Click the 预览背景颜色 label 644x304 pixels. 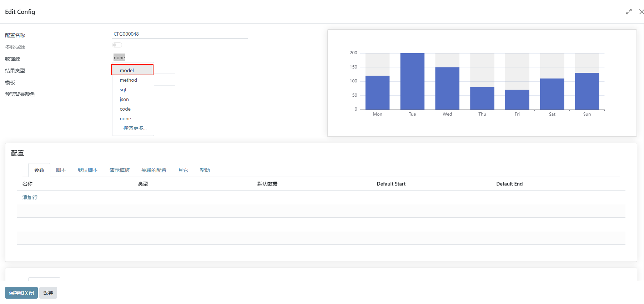coord(20,94)
